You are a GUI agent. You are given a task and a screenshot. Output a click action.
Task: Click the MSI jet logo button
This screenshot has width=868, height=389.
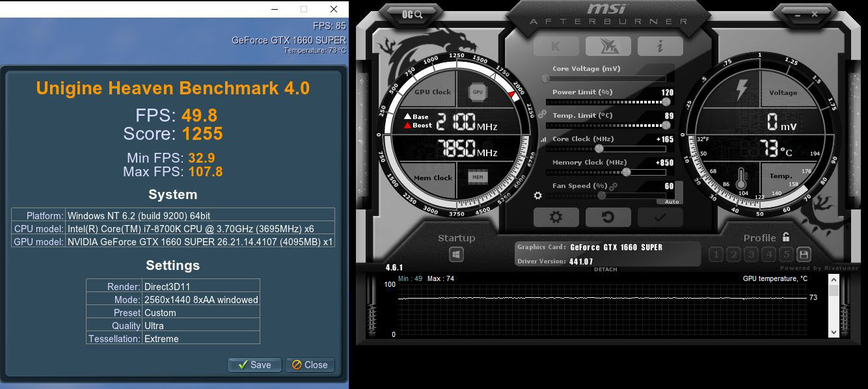608,46
